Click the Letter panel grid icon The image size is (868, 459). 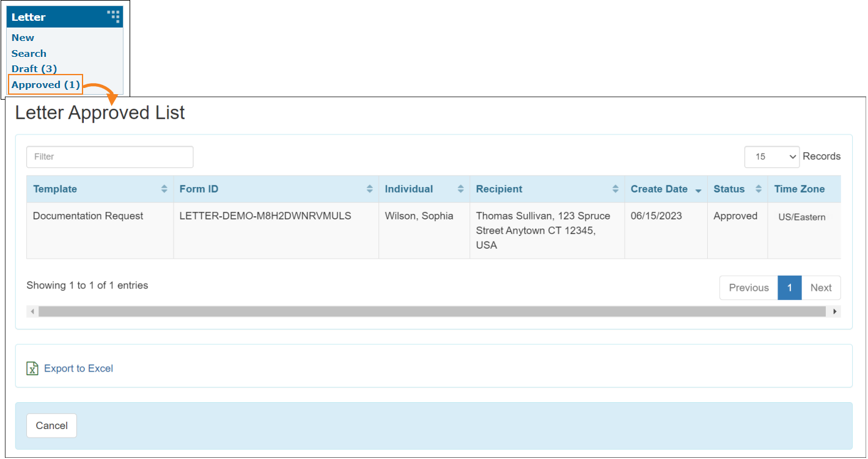coord(113,17)
